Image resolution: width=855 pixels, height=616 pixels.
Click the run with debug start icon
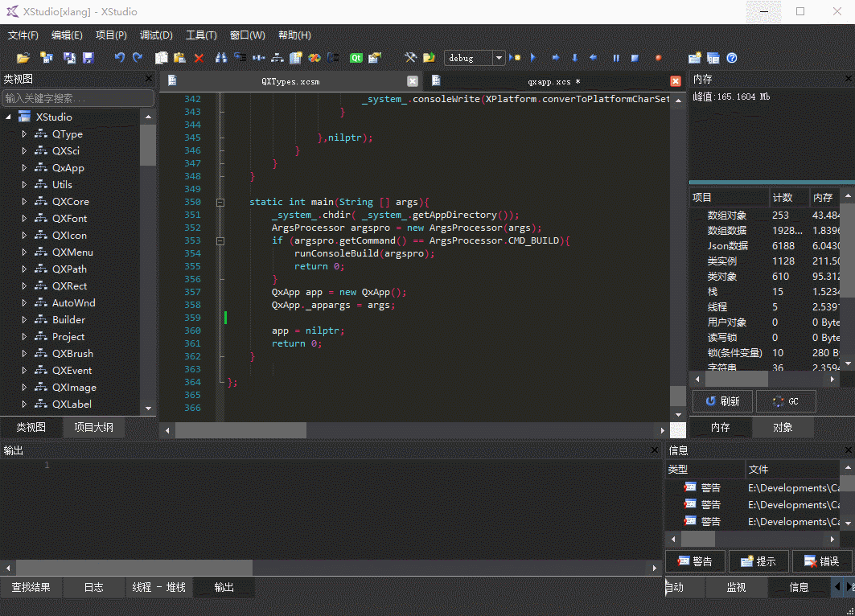pos(514,58)
